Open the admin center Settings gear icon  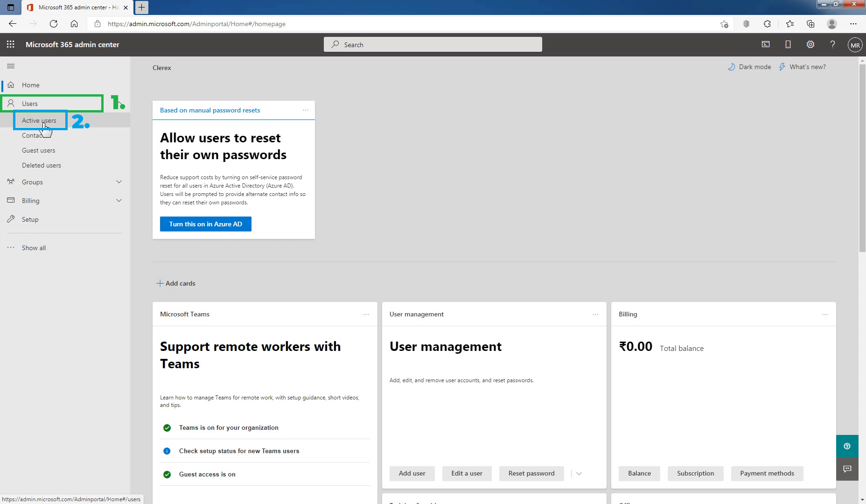[x=810, y=44]
